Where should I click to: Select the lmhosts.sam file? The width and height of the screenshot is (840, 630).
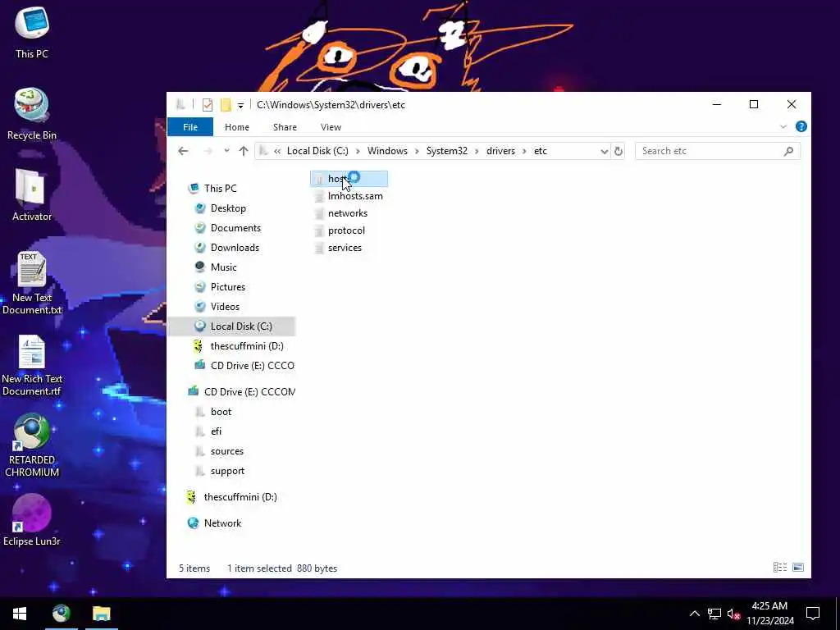(348, 196)
